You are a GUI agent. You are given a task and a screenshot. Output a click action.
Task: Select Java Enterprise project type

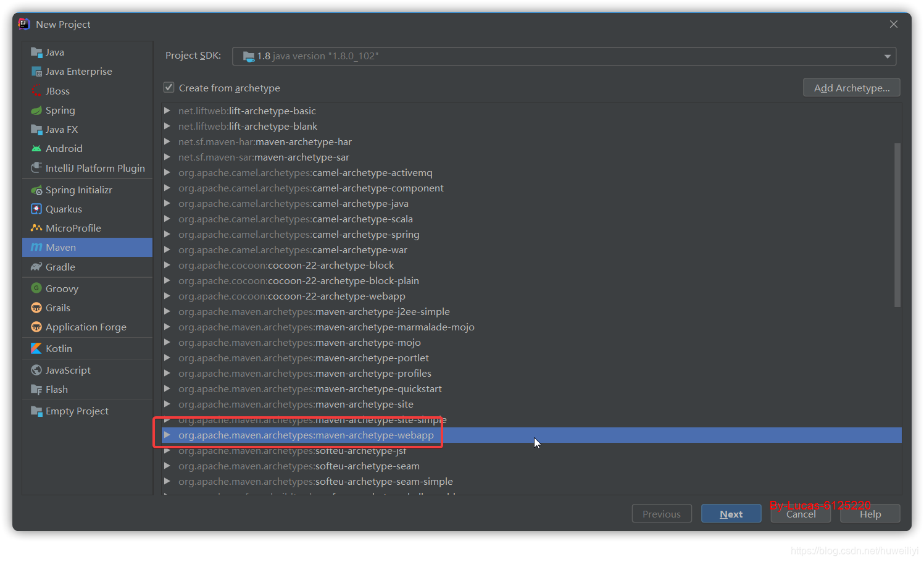tap(79, 72)
